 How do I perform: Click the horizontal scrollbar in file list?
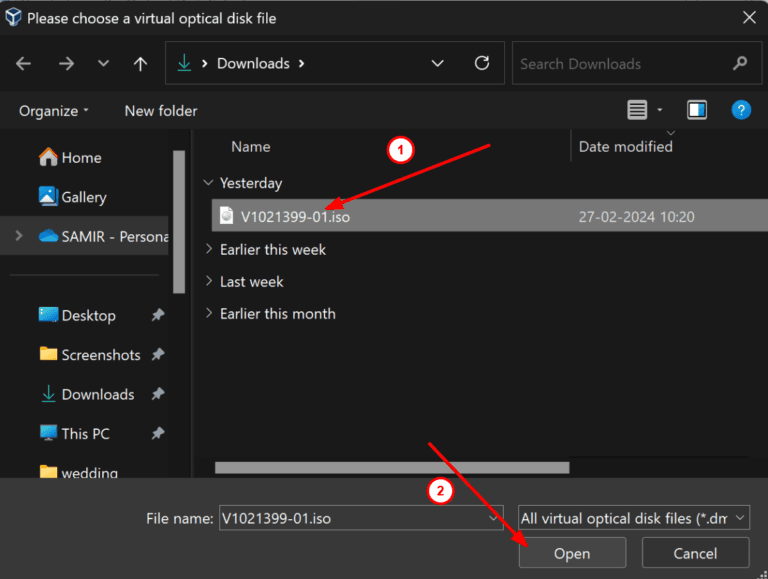(391, 467)
